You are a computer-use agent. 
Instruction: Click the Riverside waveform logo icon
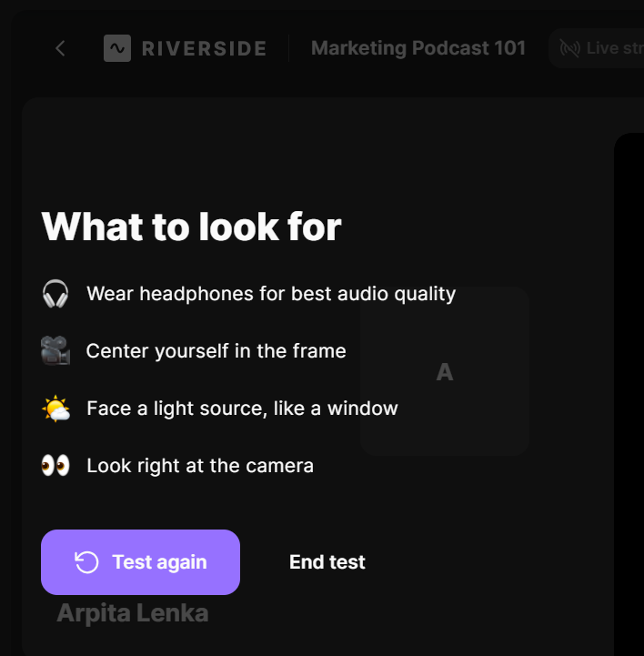click(x=117, y=48)
